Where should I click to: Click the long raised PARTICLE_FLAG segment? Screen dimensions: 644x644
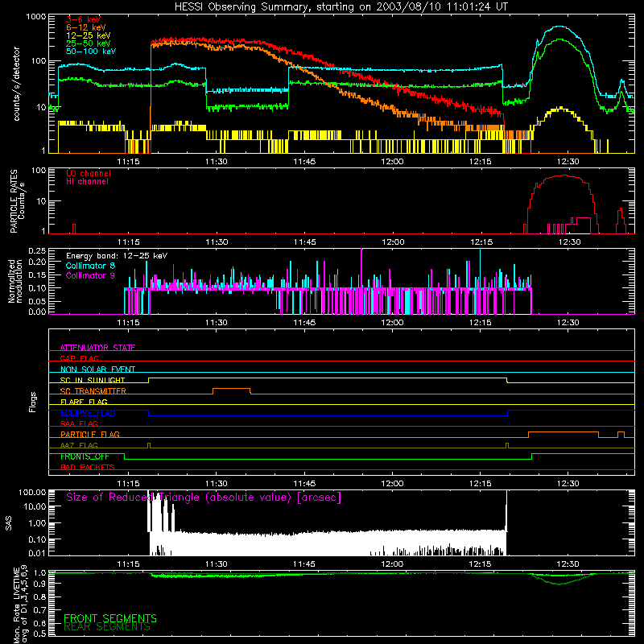coord(563,432)
